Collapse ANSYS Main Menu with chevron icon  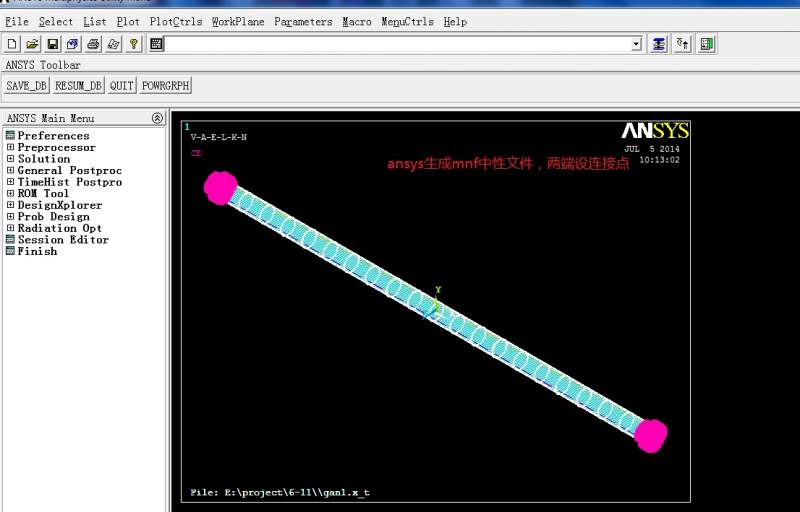pos(158,118)
